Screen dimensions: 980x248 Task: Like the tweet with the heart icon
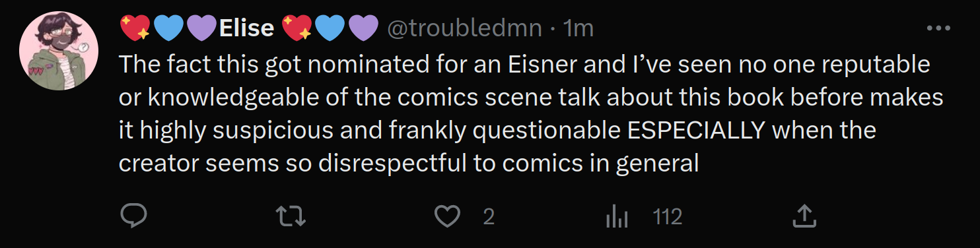click(x=449, y=216)
